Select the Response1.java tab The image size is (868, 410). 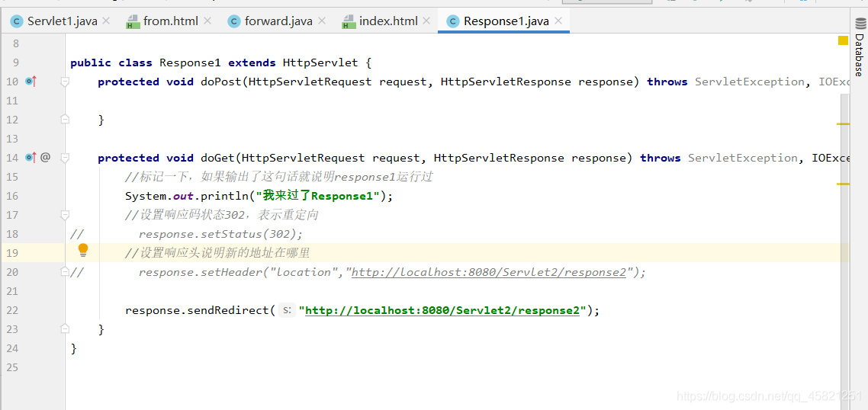click(506, 21)
